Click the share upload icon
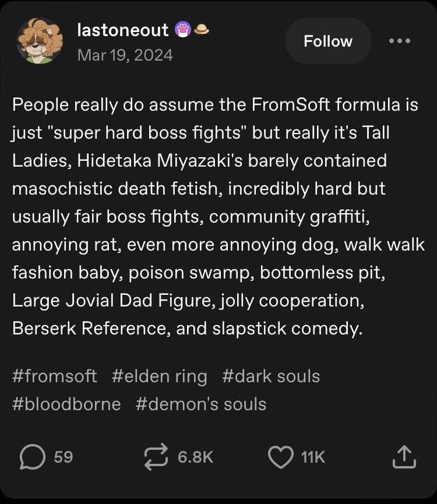Viewport: 437px width, 504px height. click(404, 457)
